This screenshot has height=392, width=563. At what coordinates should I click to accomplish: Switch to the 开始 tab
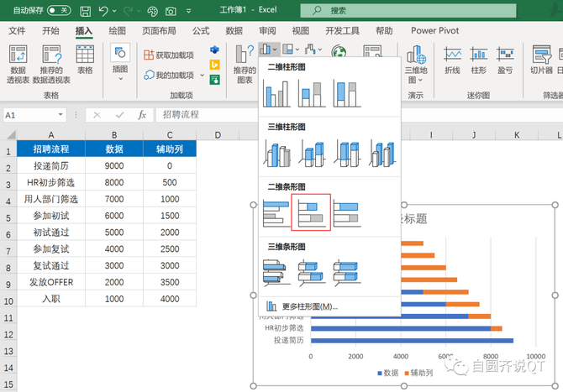50,31
